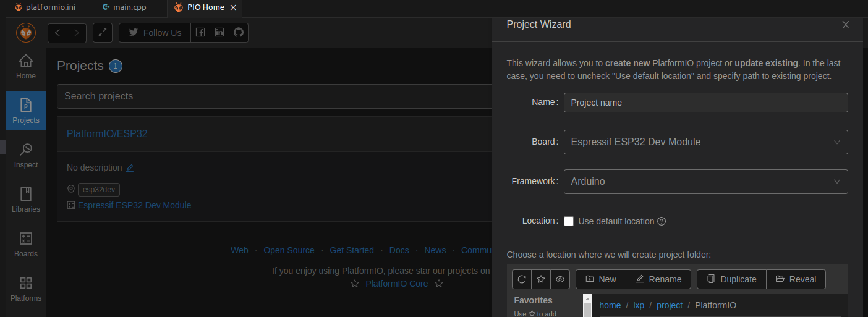Click the Reveal button
868x317 pixels.
pyautogui.click(x=796, y=279)
